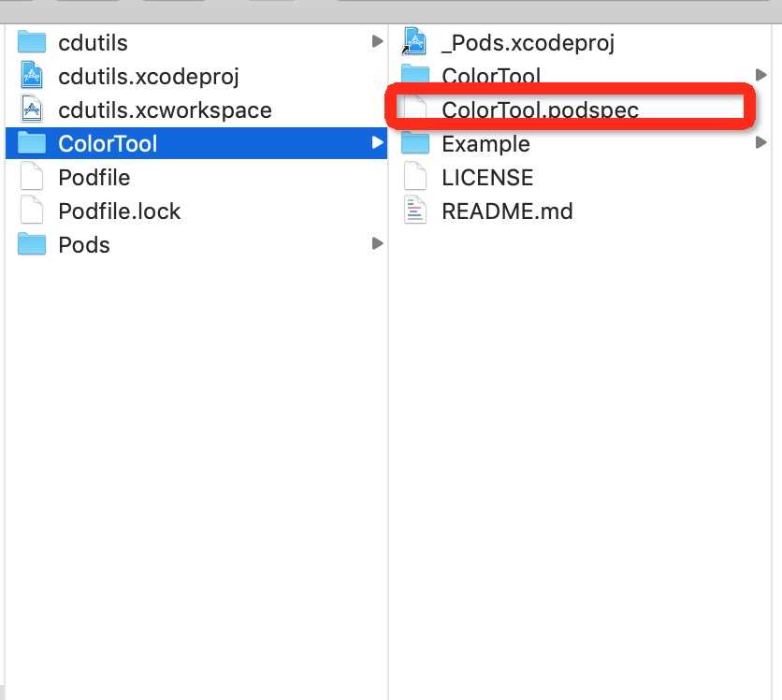Expand the inner ColorTool folder arrow
Screen dimensions: 782x700
tap(761, 75)
